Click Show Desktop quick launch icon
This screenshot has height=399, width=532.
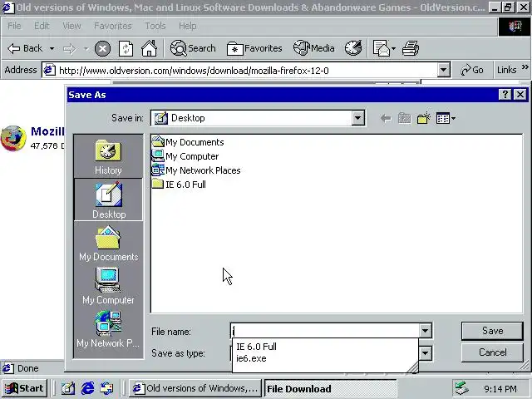(x=68, y=388)
